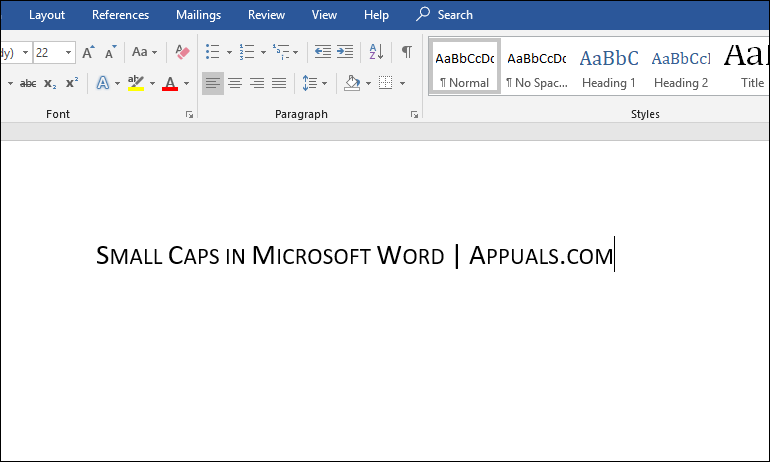Expand the font size dropdown arrow
The width and height of the screenshot is (770, 462).
tap(68, 52)
